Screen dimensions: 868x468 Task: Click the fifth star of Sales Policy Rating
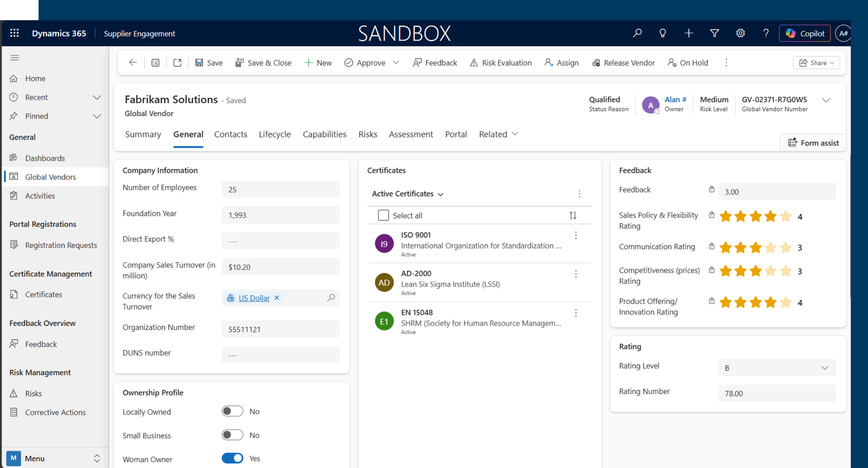(x=786, y=217)
